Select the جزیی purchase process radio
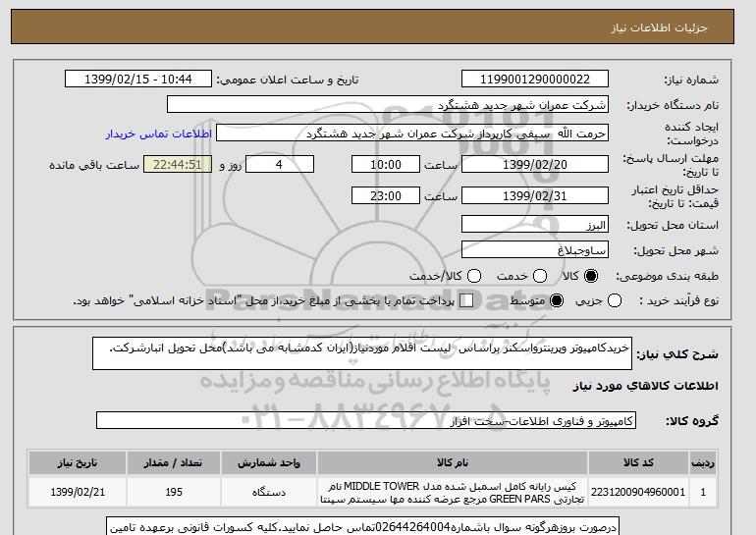 (x=615, y=300)
